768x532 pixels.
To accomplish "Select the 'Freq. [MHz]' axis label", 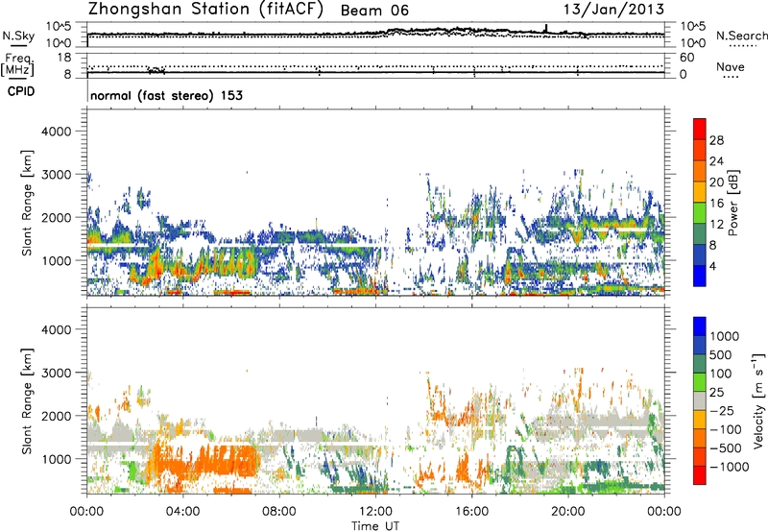I will 17,65.
